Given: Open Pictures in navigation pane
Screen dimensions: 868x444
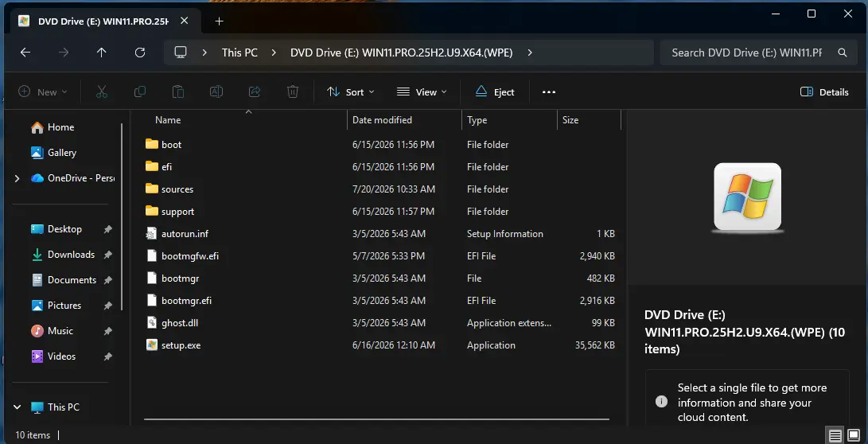Looking at the screenshot, I should [x=65, y=306].
